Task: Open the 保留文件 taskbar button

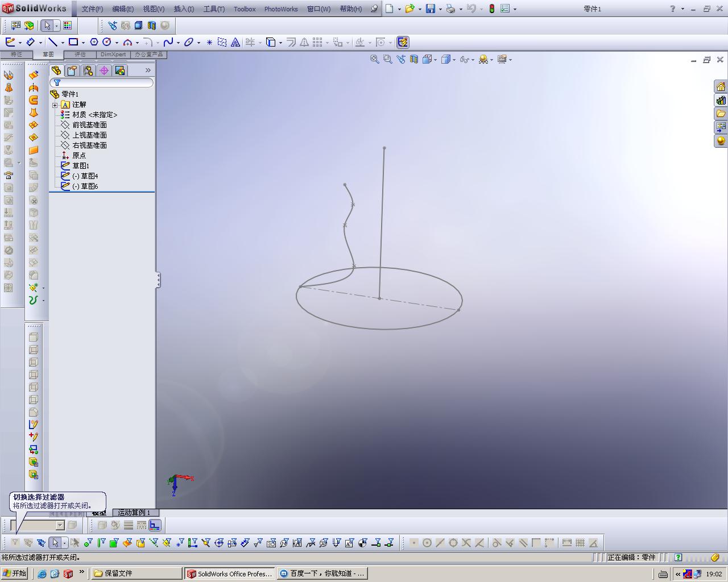Action: 136,573
